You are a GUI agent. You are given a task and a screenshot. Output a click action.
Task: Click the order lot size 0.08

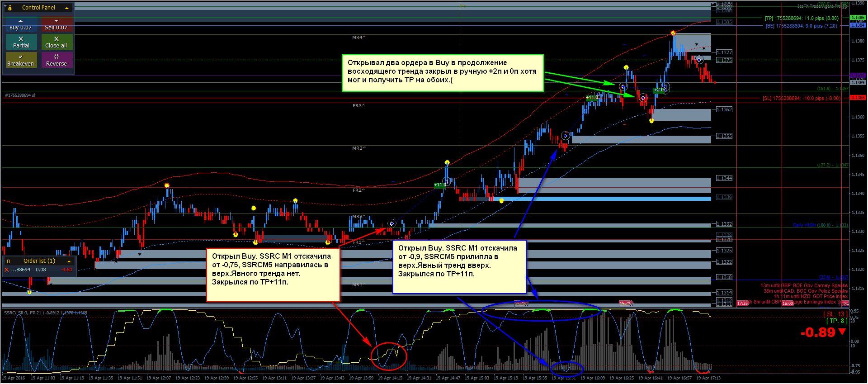point(41,270)
